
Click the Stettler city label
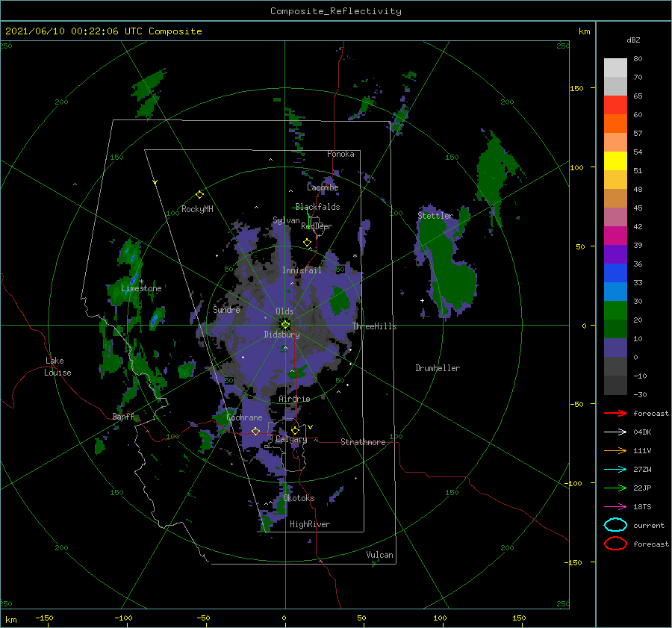tap(435, 216)
